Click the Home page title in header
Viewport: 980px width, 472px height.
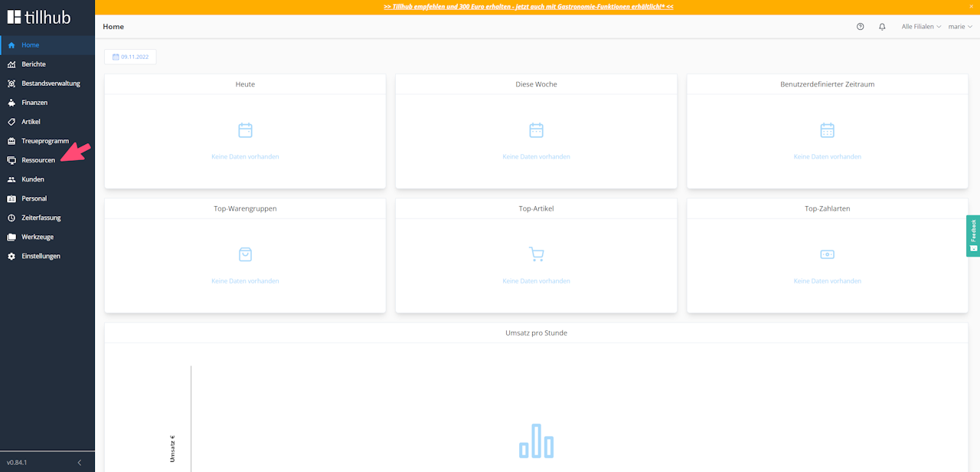pyautogui.click(x=113, y=27)
